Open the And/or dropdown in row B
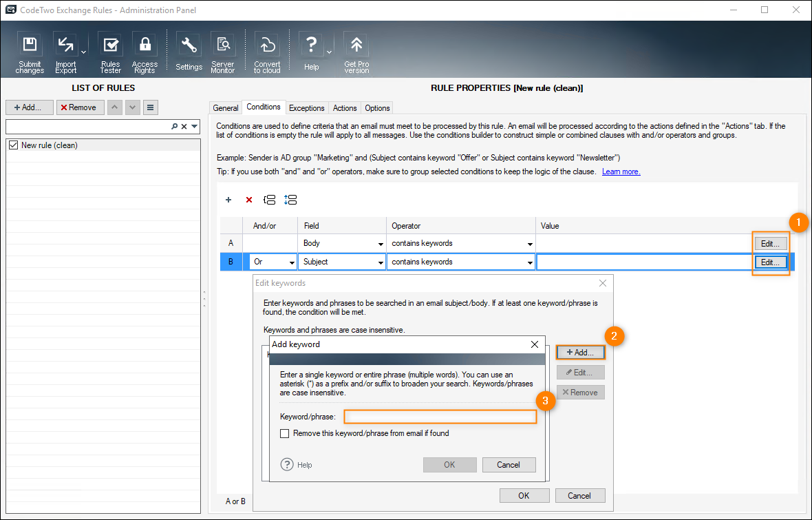The width and height of the screenshot is (812, 520). coord(292,262)
